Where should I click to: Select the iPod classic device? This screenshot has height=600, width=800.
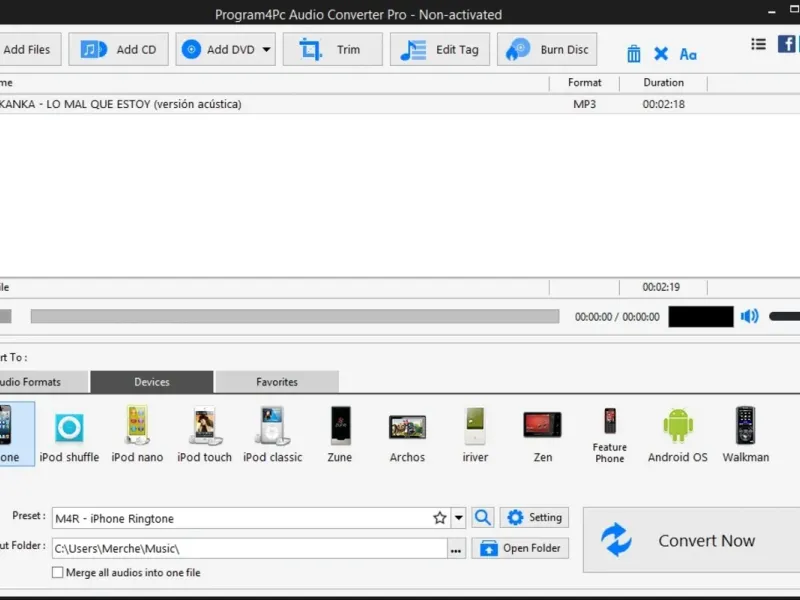pos(272,435)
